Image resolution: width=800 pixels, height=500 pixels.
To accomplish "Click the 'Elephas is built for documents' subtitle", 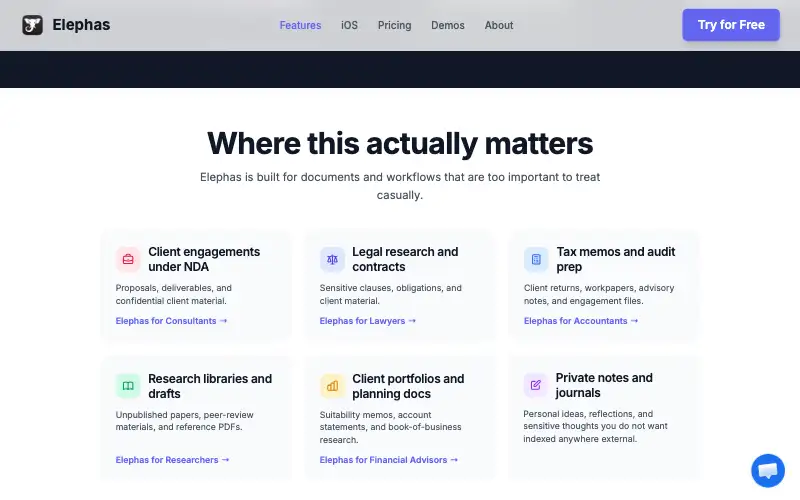I will (x=400, y=186).
